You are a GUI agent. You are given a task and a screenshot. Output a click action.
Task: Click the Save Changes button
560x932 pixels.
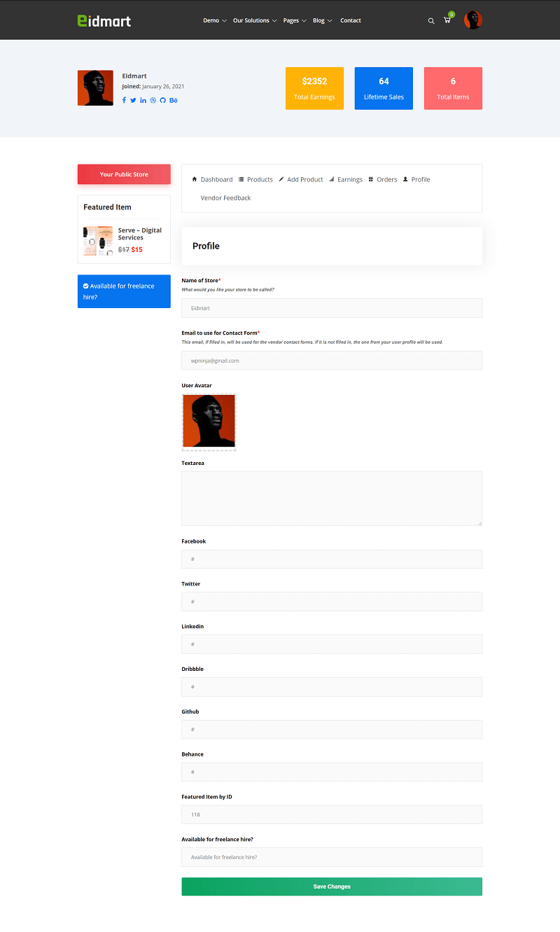331,886
